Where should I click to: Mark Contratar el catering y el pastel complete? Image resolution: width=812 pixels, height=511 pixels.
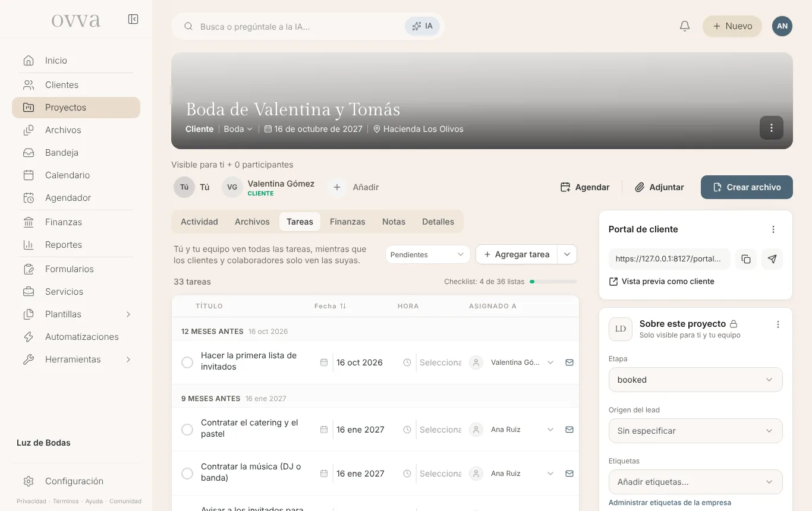point(187,430)
